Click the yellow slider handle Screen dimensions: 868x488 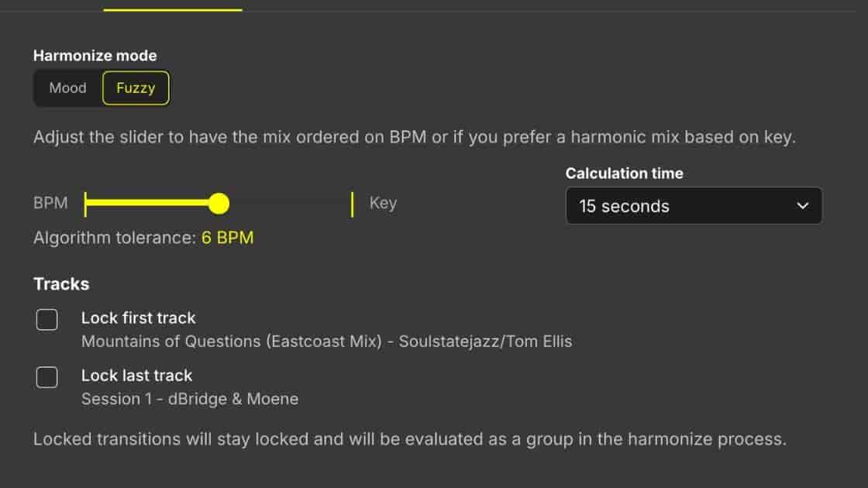[219, 204]
